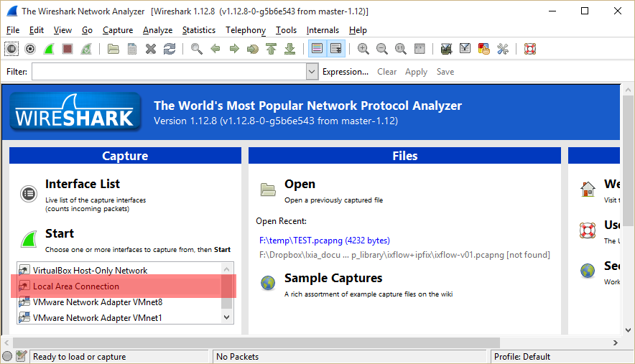Viewport: 635px width, 364px height.
Task: Click the green shark fin Start icon
Action: coord(29,239)
